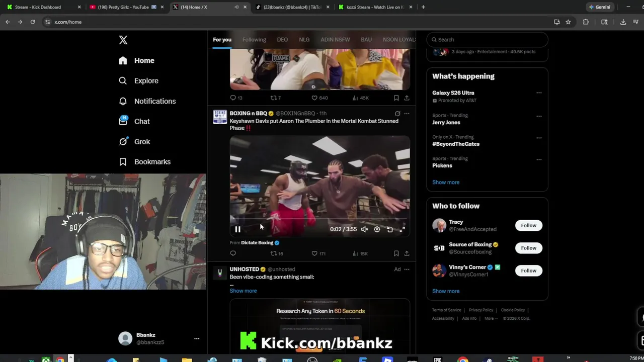Open the Dictate Boxing source link
Viewport: 644px width, 362px height.
(260, 243)
